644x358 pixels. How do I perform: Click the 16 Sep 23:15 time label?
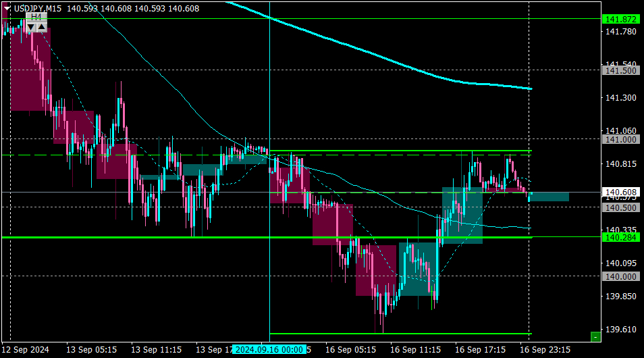[x=545, y=350]
